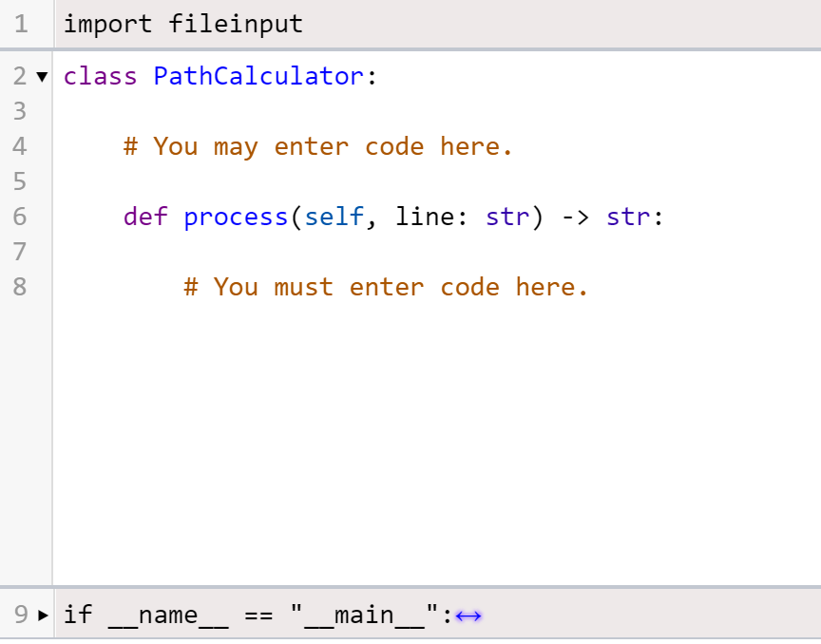Image resolution: width=821 pixels, height=644 pixels.
Task: Click the blue double-arrow icon on line 9
Action: [468, 616]
